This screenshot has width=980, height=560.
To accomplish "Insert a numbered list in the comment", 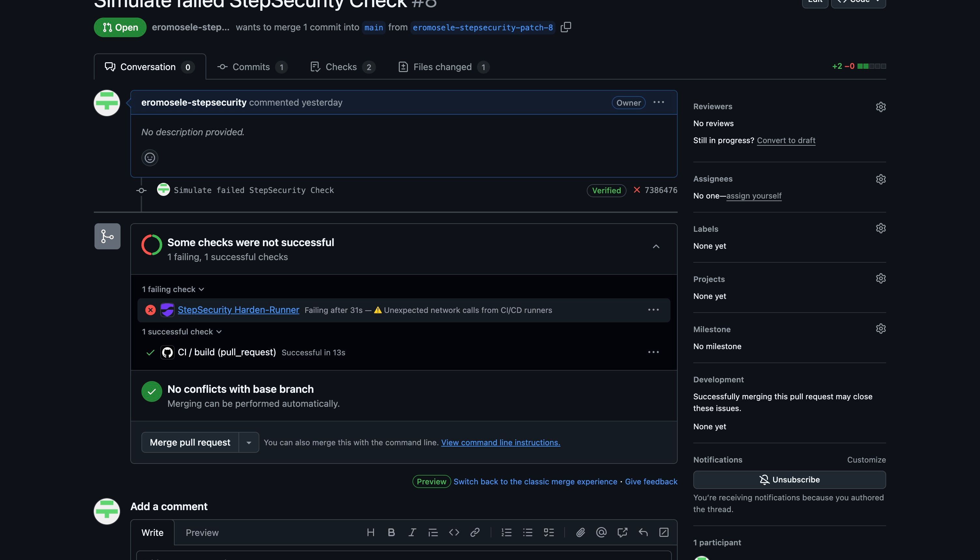I will (x=507, y=532).
